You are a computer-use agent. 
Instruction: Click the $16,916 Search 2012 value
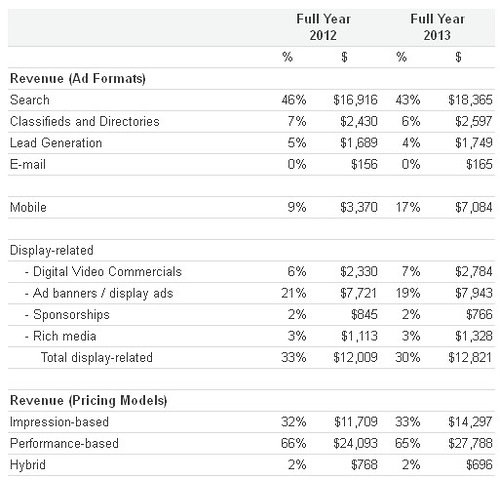click(355, 100)
